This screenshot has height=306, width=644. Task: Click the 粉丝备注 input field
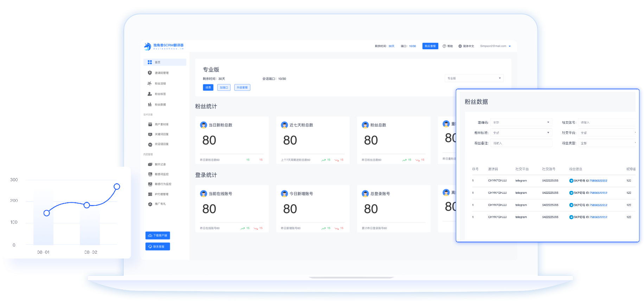[x=521, y=143]
